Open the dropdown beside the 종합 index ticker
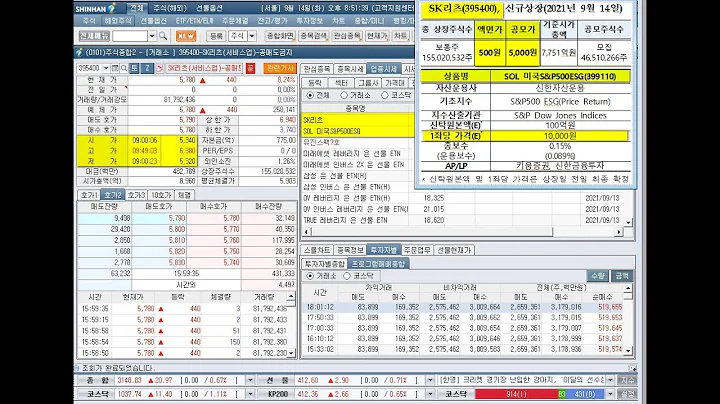Screen dimensions: 720x404 tap(250, 380)
